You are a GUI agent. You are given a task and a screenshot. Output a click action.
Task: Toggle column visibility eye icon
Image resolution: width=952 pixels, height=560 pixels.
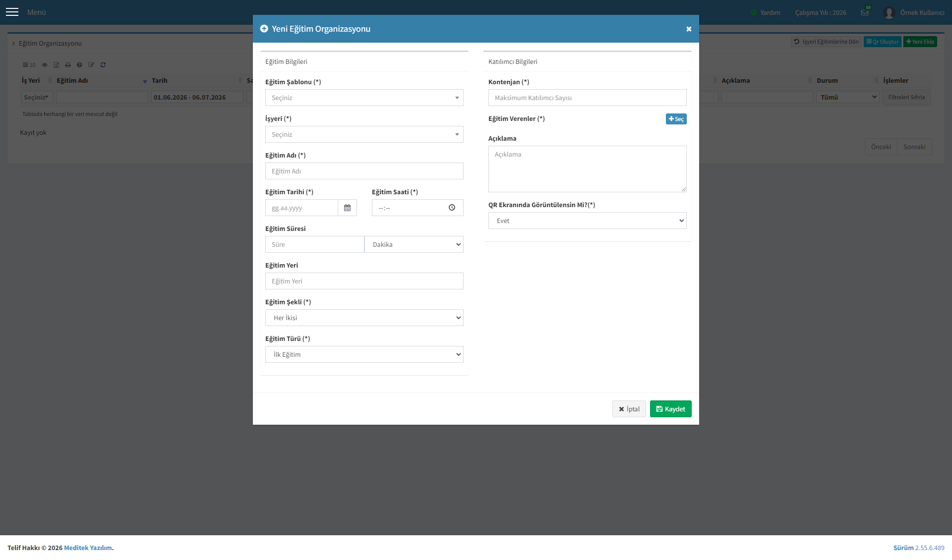45,65
